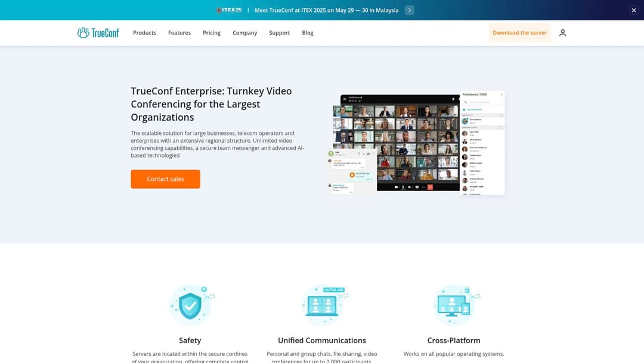
Task: Go to the Pricing page
Action: coord(212,33)
